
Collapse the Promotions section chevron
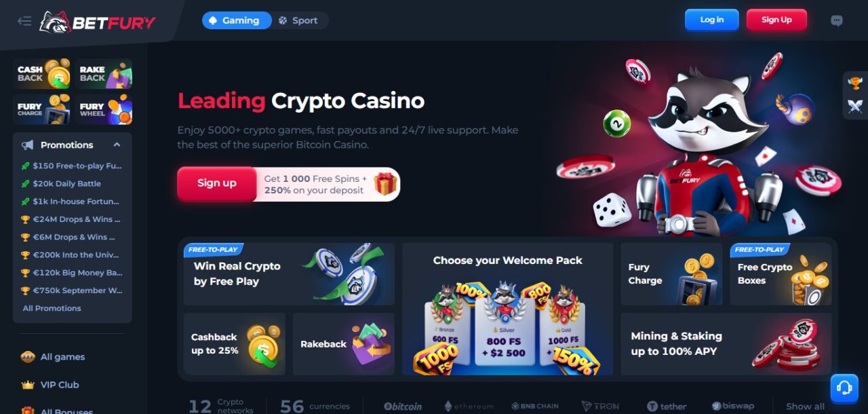tap(117, 145)
